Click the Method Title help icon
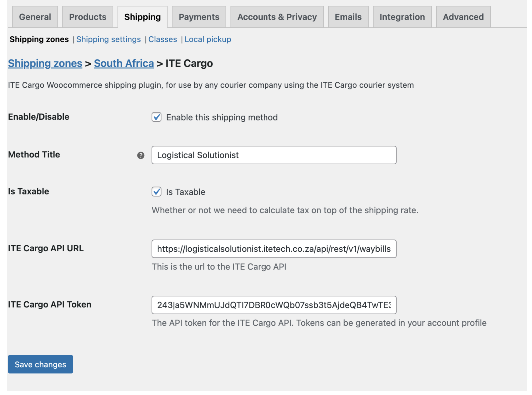Screen dimensions: 532x395 tap(141, 155)
